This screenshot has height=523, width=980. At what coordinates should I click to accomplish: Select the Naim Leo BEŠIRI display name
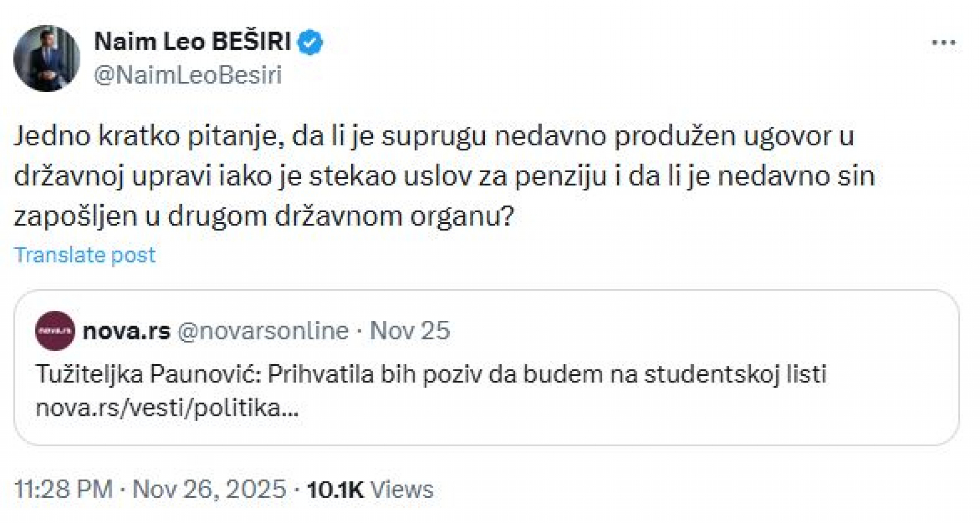pyautogui.click(x=191, y=42)
